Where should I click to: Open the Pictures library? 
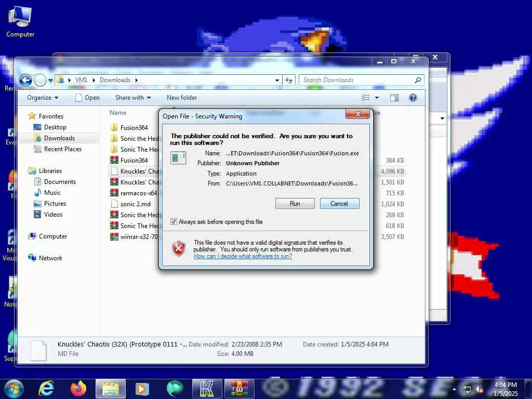55,204
